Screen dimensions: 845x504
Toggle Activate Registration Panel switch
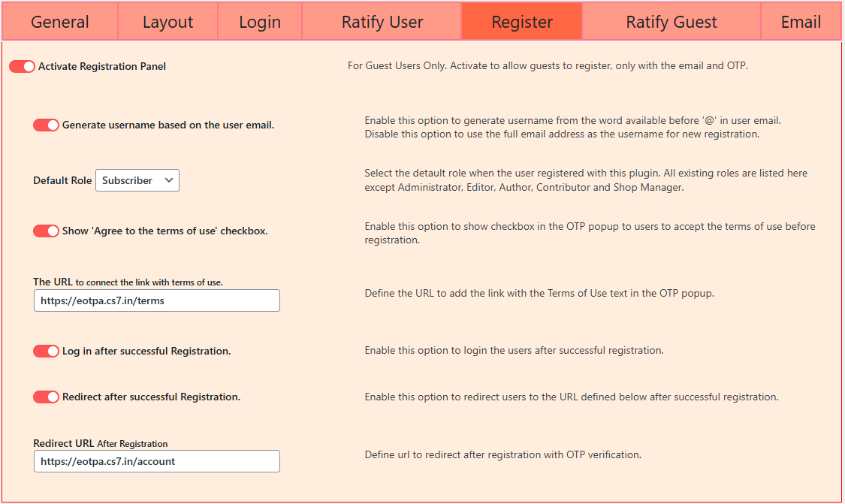(x=22, y=66)
